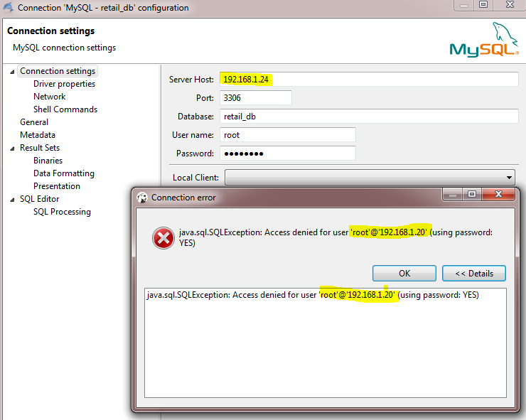Close the Connection error dialog
The image size is (526, 420).
click(x=498, y=194)
